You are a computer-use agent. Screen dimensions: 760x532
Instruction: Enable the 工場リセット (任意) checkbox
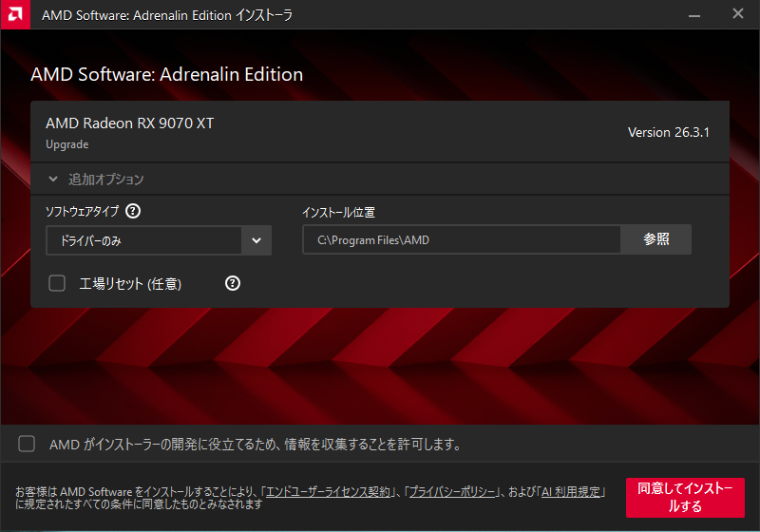pyautogui.click(x=57, y=283)
